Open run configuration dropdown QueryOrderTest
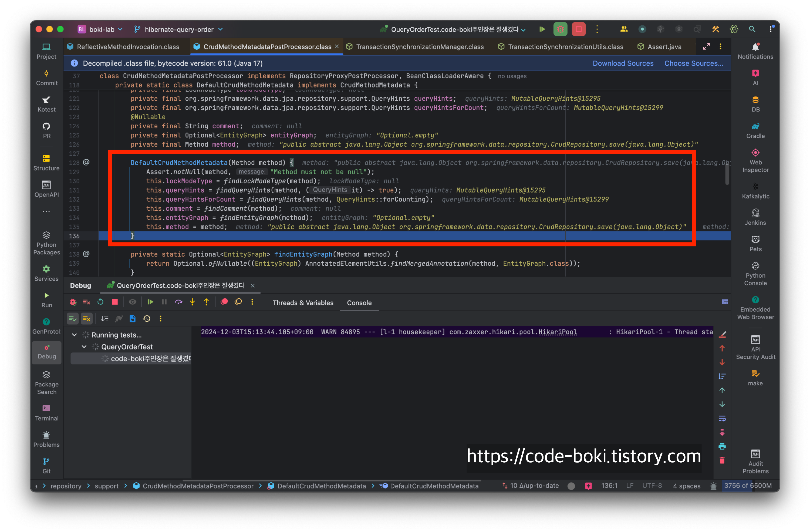Image resolution: width=810 pixels, height=532 pixels. (x=455, y=29)
